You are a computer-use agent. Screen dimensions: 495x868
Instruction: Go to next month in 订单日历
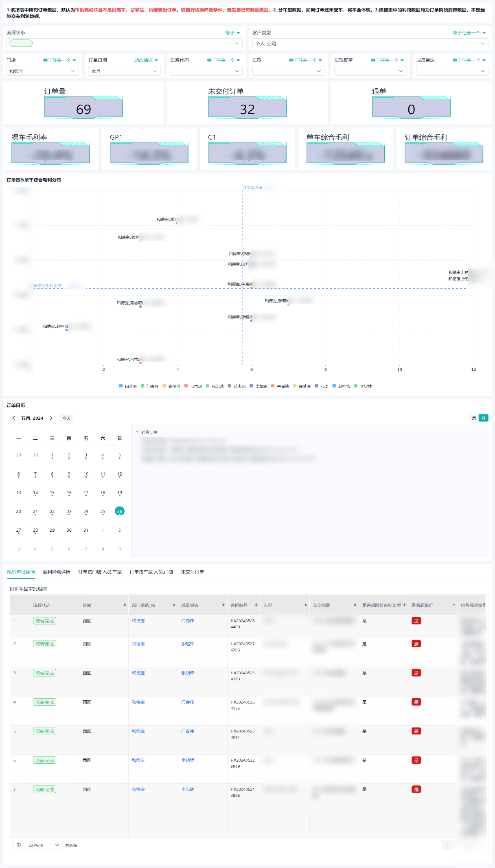(51, 418)
